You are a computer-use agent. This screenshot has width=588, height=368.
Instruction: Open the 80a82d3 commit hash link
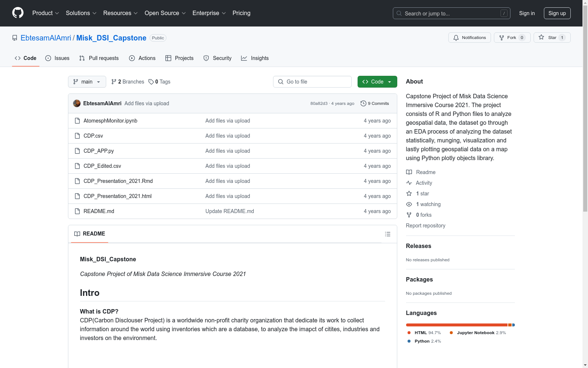coord(319,103)
